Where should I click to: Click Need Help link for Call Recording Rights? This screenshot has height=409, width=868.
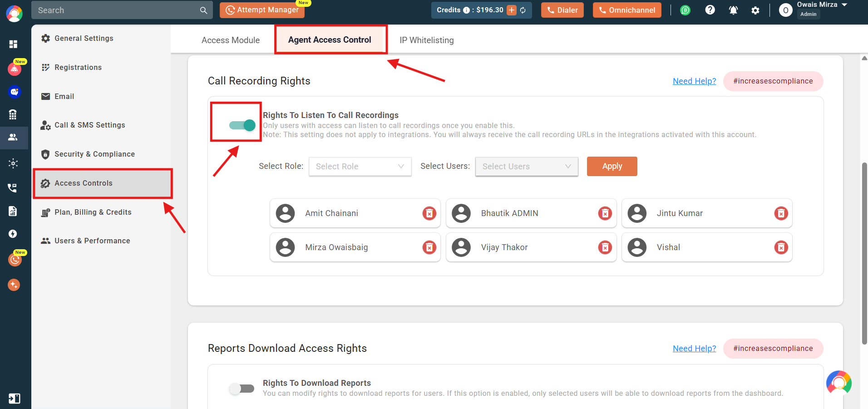coord(694,81)
